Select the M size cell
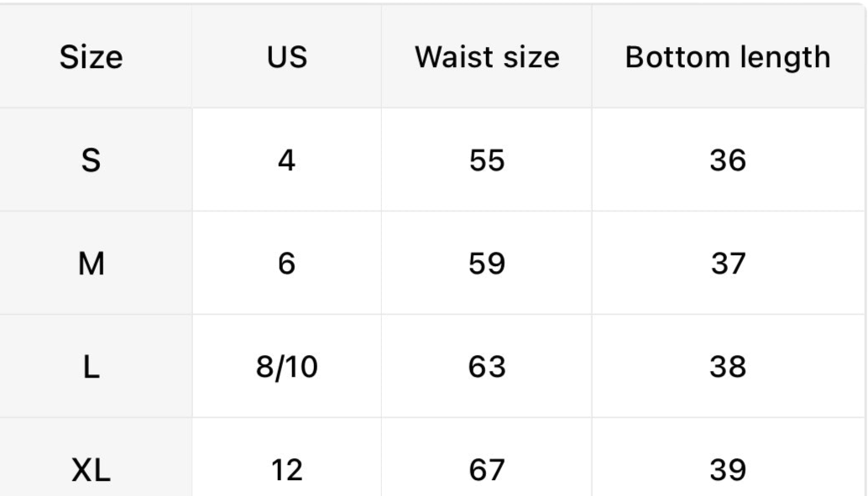 tap(91, 264)
